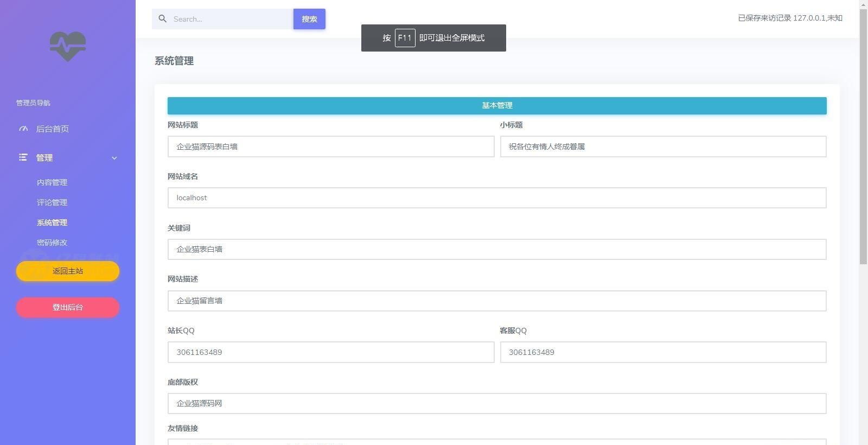The image size is (868, 445).
Task: Click the heart pulse logo in the sidebar
Action: point(68,46)
